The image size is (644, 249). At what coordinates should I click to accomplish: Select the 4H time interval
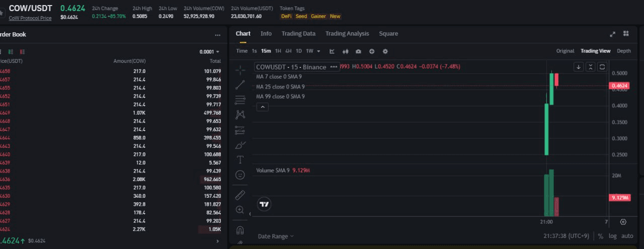tap(288, 51)
